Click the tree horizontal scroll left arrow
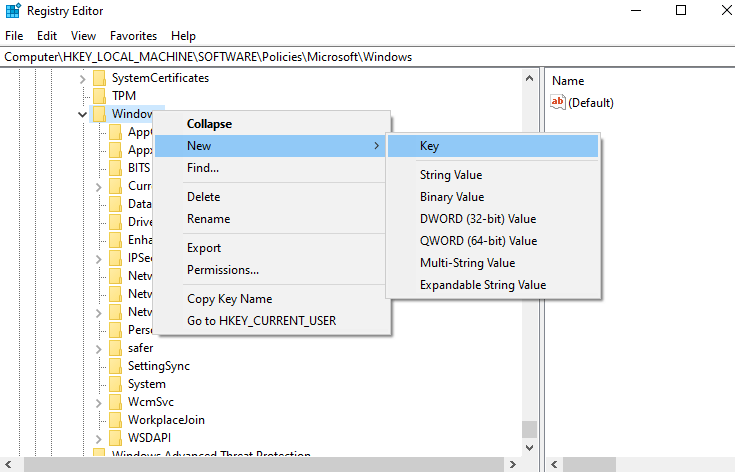Viewport: 735px width, 472px height. coord(8,465)
